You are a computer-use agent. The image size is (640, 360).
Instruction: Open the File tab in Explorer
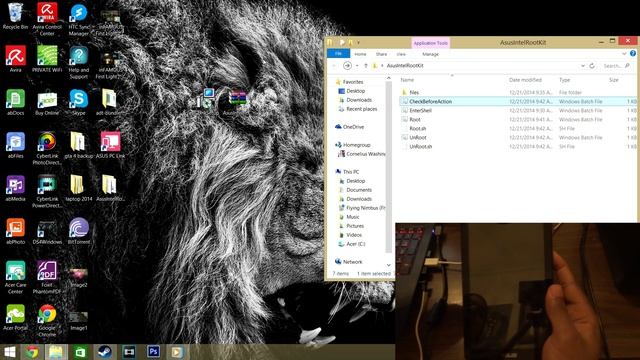338,54
